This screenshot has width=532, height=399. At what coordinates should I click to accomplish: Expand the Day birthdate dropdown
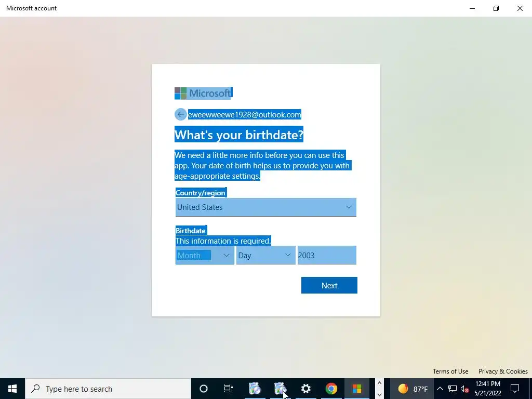pyautogui.click(x=265, y=255)
